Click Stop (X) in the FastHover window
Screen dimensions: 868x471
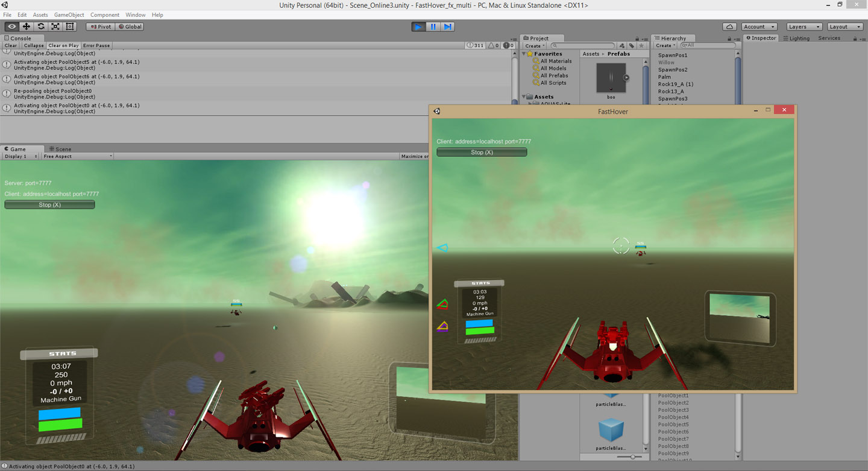tap(482, 152)
